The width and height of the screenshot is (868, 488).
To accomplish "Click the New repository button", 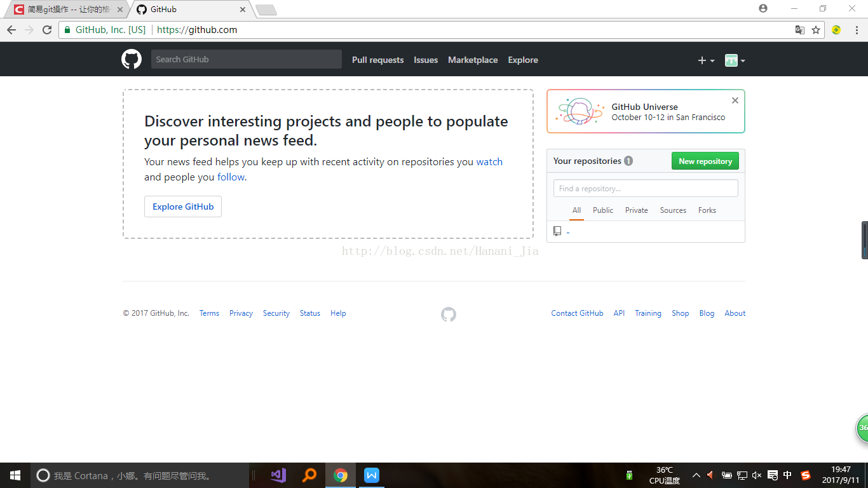I will (705, 161).
